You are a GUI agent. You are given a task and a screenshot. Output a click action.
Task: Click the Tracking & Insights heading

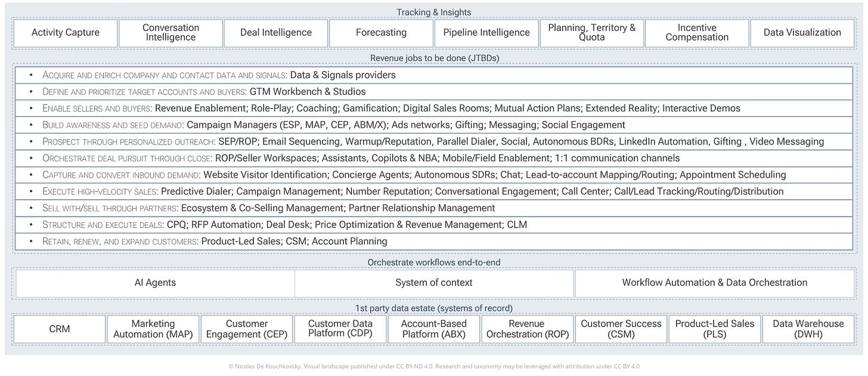coord(434,12)
